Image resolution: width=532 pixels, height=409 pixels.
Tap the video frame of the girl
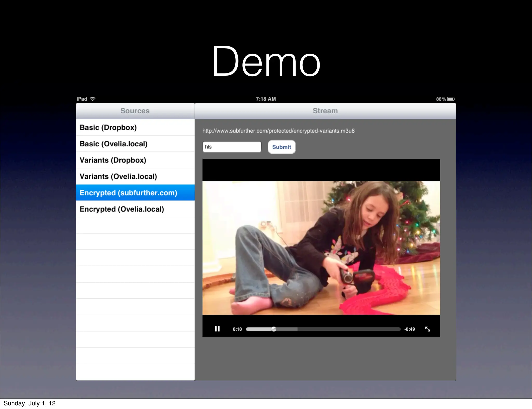click(x=321, y=248)
